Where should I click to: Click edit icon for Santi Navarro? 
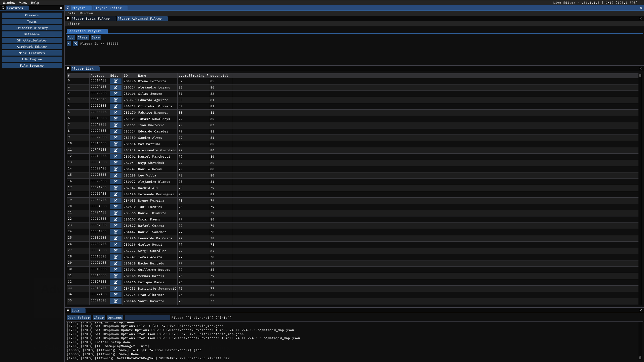pyautogui.click(x=116, y=301)
